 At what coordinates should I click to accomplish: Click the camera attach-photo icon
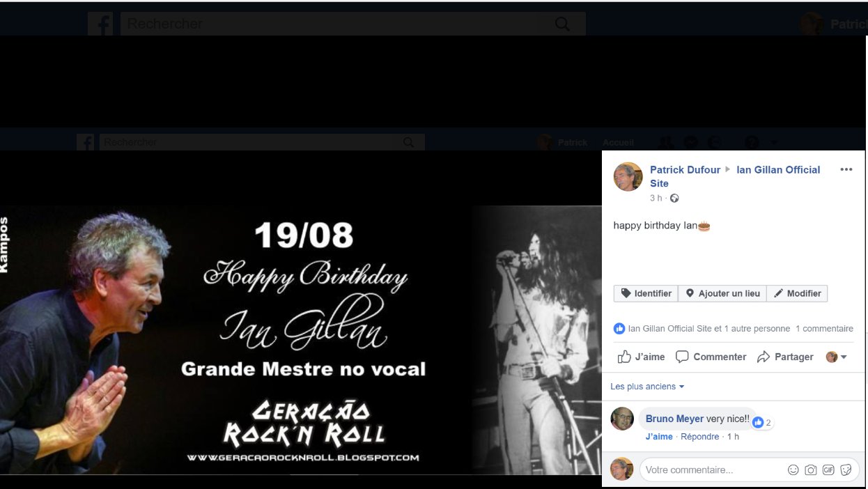811,469
